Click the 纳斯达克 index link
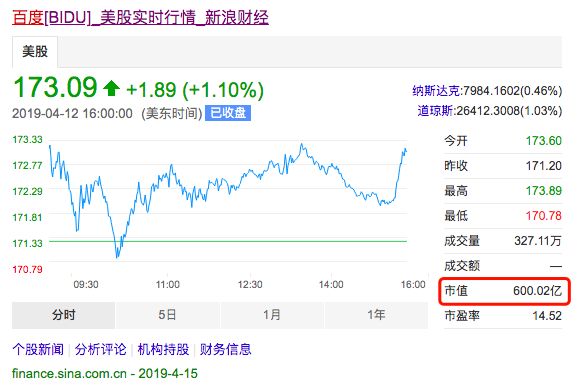The image size is (578, 389). pyautogui.click(x=436, y=91)
